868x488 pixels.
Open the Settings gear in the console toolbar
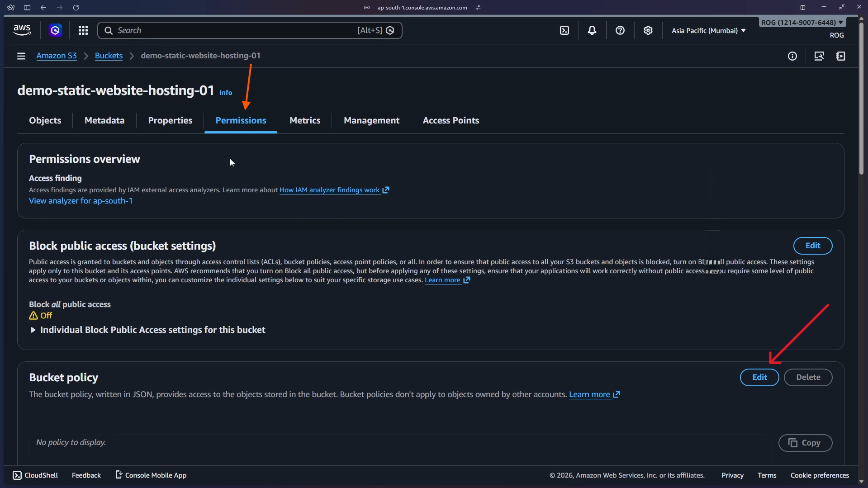pyautogui.click(x=648, y=30)
